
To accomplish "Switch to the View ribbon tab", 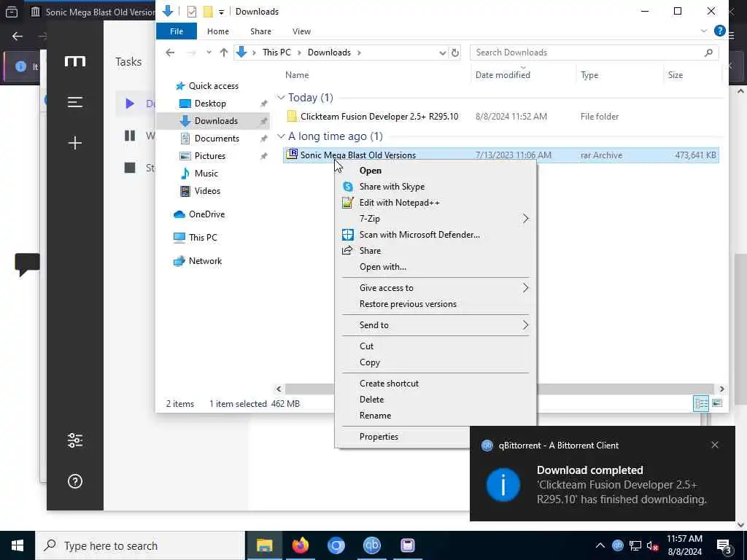I will pyautogui.click(x=301, y=31).
